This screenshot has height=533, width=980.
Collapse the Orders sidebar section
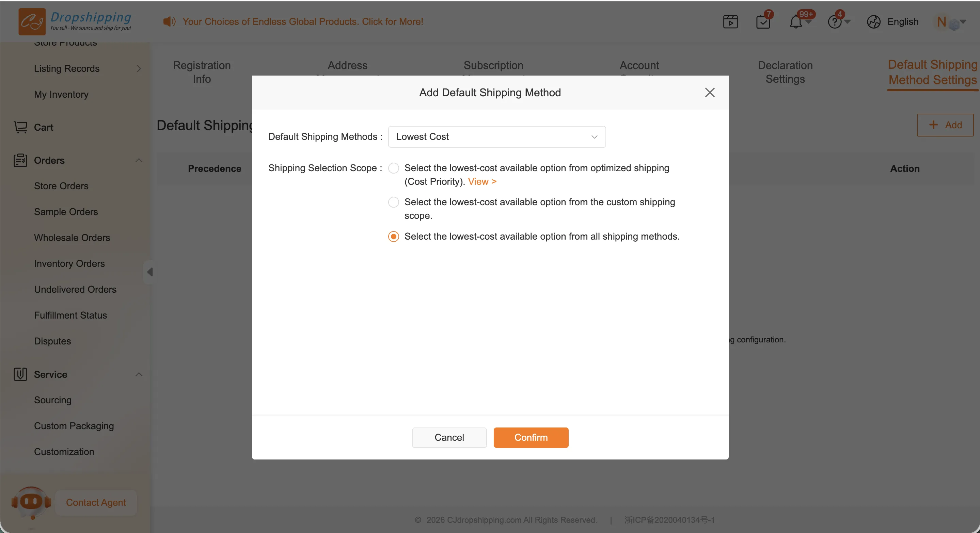[x=139, y=160]
